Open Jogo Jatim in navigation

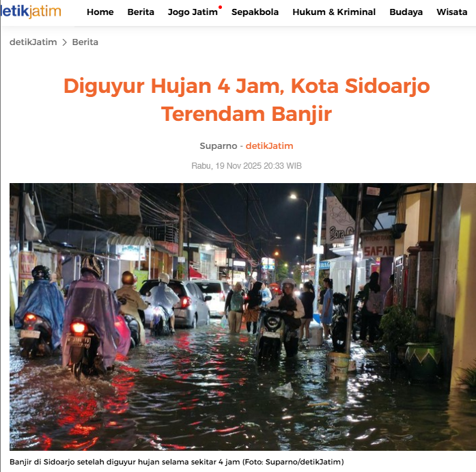(x=193, y=12)
